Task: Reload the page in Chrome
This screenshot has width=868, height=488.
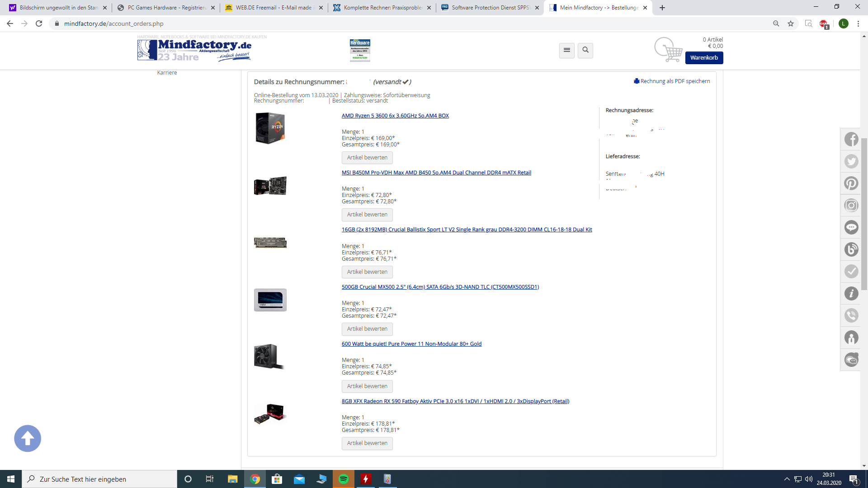Action: 39,23
